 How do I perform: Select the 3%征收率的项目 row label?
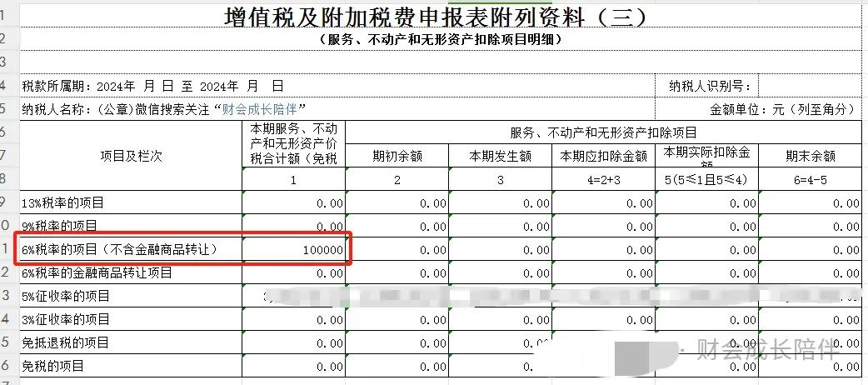(x=131, y=319)
